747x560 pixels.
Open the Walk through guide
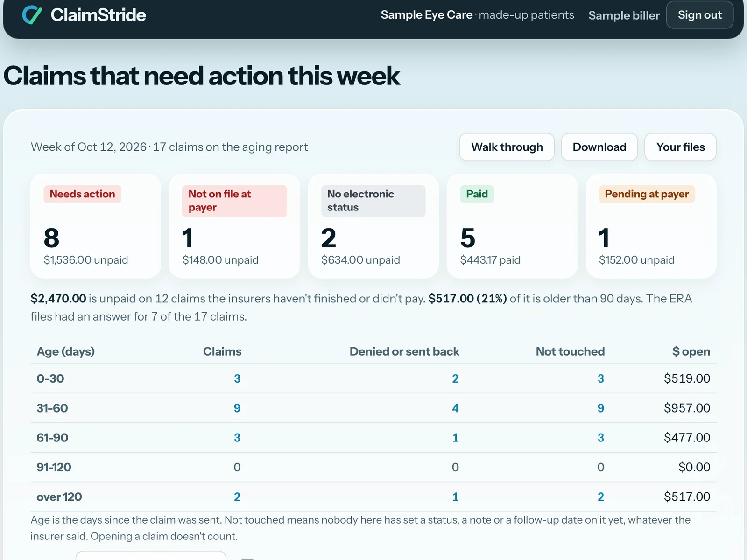click(507, 147)
